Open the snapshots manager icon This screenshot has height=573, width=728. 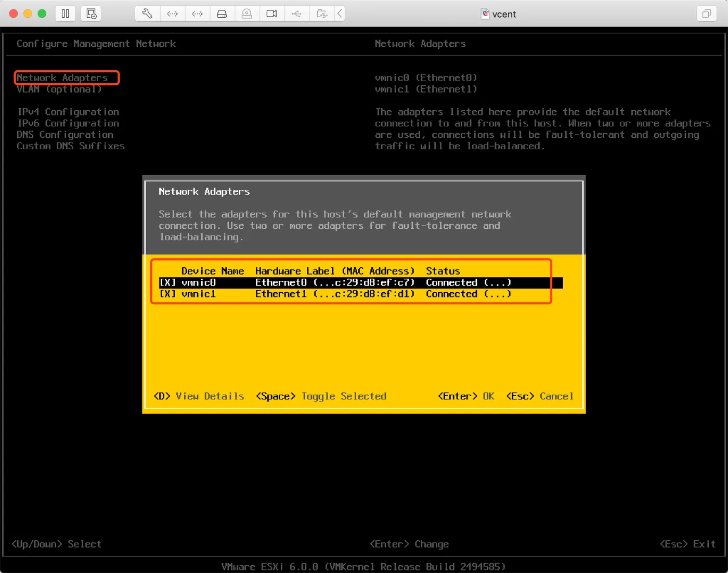pos(91,14)
